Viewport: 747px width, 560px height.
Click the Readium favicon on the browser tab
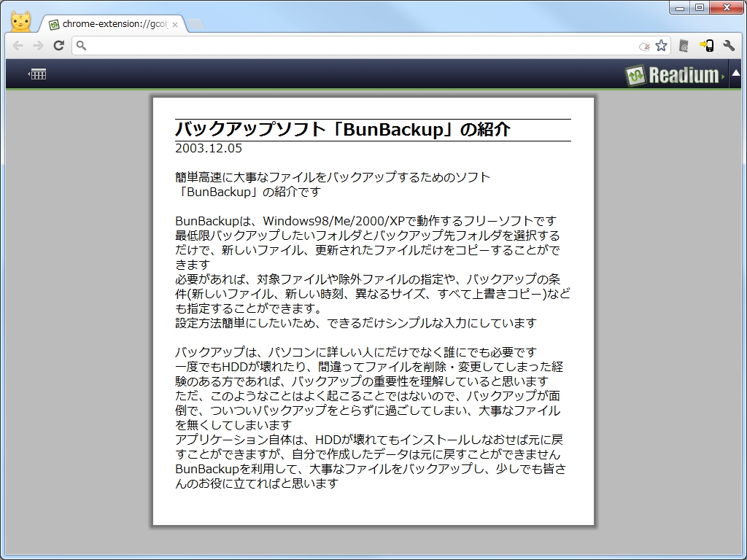tap(54, 23)
